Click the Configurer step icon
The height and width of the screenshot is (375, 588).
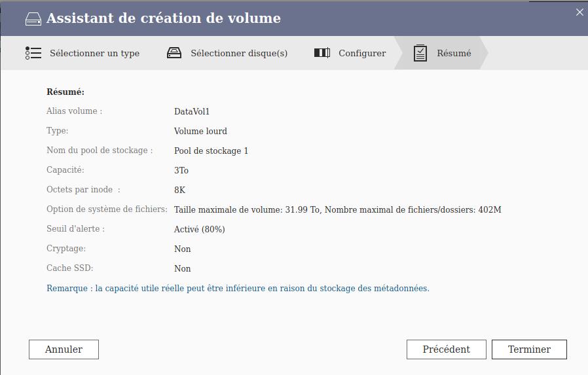click(322, 53)
